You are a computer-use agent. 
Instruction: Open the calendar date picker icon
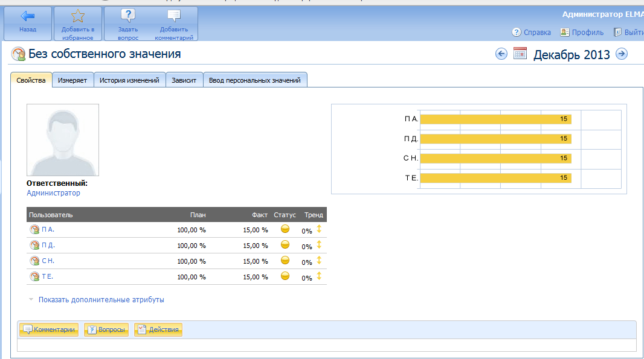coord(520,54)
